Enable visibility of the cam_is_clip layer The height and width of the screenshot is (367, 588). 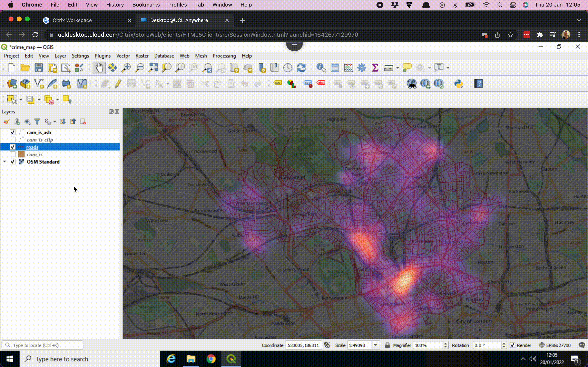12,140
